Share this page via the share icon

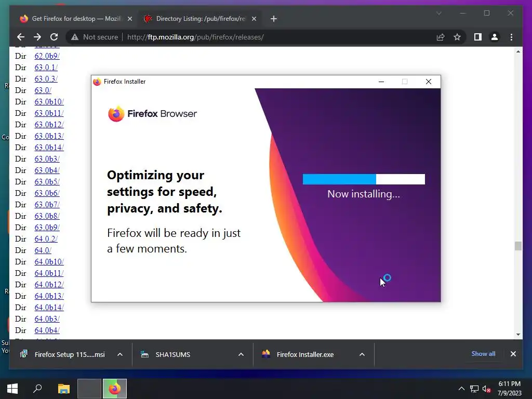pos(441,37)
